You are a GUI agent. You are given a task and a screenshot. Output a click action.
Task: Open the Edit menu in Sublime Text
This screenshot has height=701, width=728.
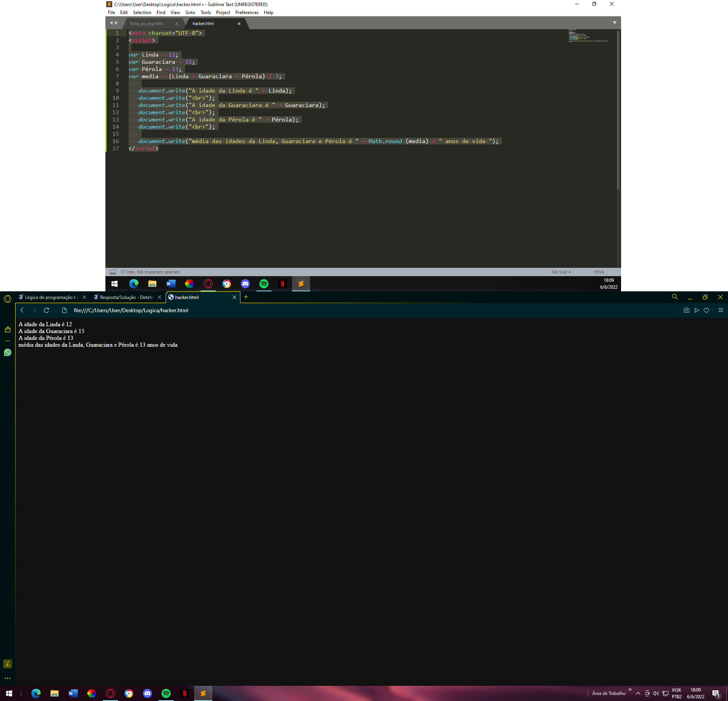[124, 13]
